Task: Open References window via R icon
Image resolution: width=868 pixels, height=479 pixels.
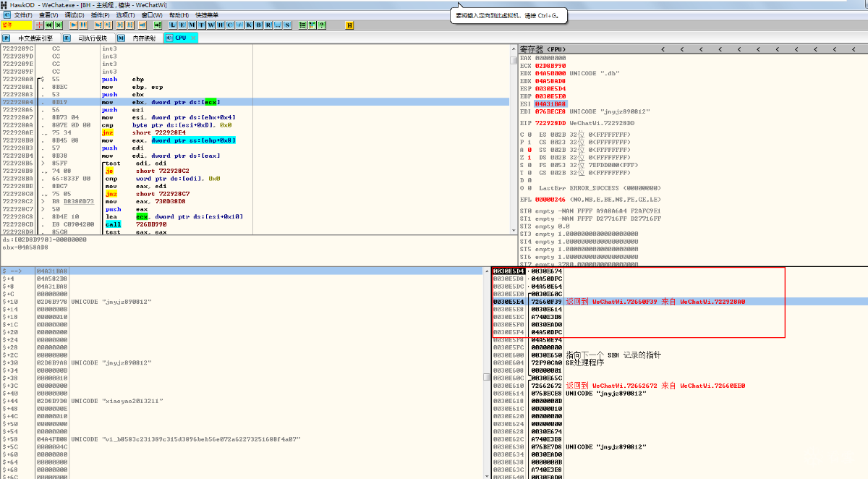Action: click(x=268, y=25)
